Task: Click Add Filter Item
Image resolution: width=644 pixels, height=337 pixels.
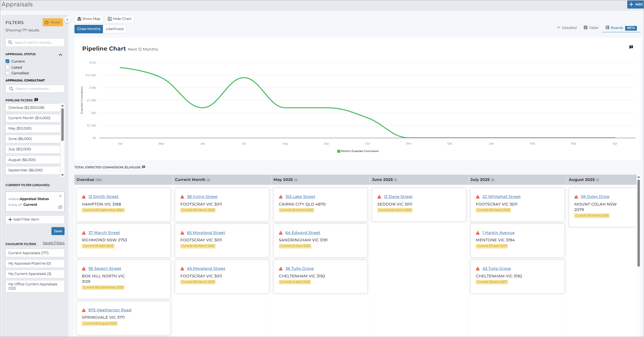Action: pos(35,219)
